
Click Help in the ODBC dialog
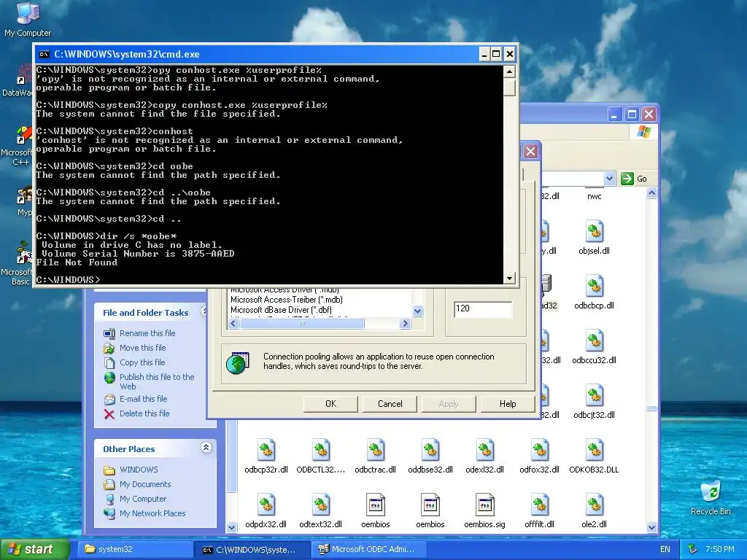click(508, 404)
